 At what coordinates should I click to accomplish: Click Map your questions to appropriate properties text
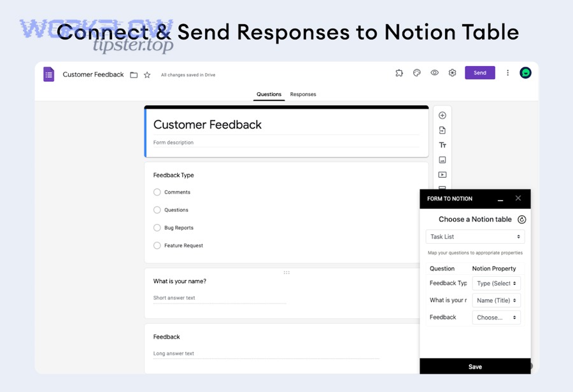tap(475, 253)
